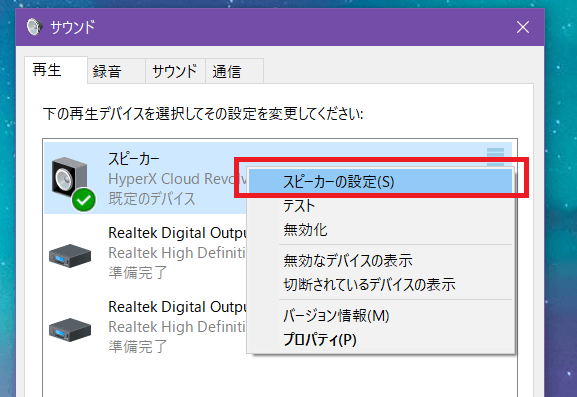Screen dimensions: 577x397
Task: Open プロパティ(P) from the context menu
Action: point(380,339)
